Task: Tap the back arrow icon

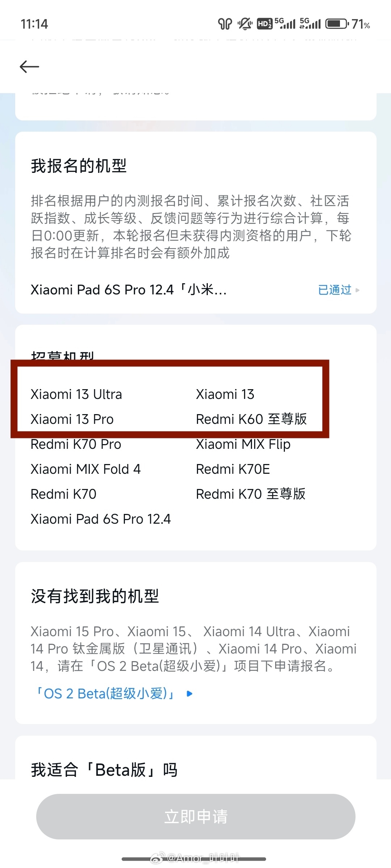Action: pyautogui.click(x=29, y=67)
